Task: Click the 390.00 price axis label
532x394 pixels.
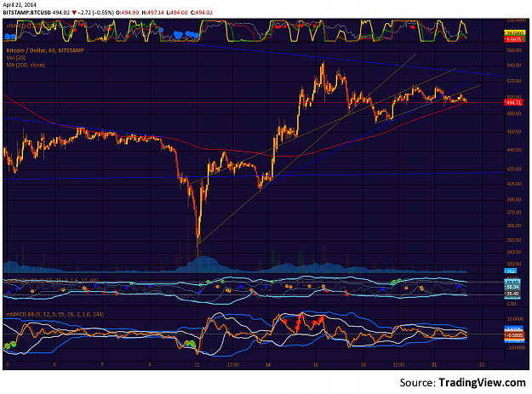Action: point(513,199)
